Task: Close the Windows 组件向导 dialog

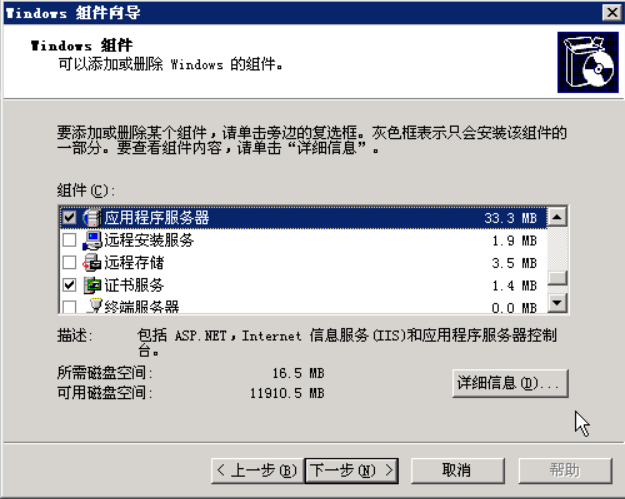Action: click(611, 13)
